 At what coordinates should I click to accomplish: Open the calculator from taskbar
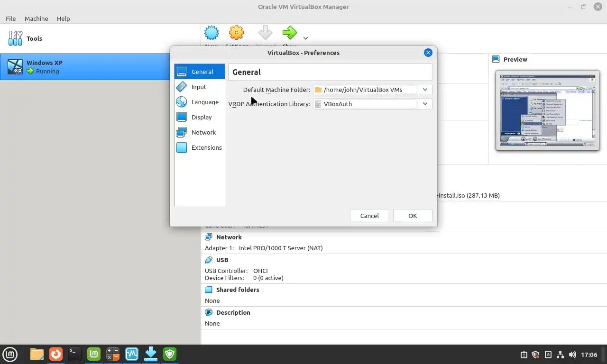click(113, 354)
